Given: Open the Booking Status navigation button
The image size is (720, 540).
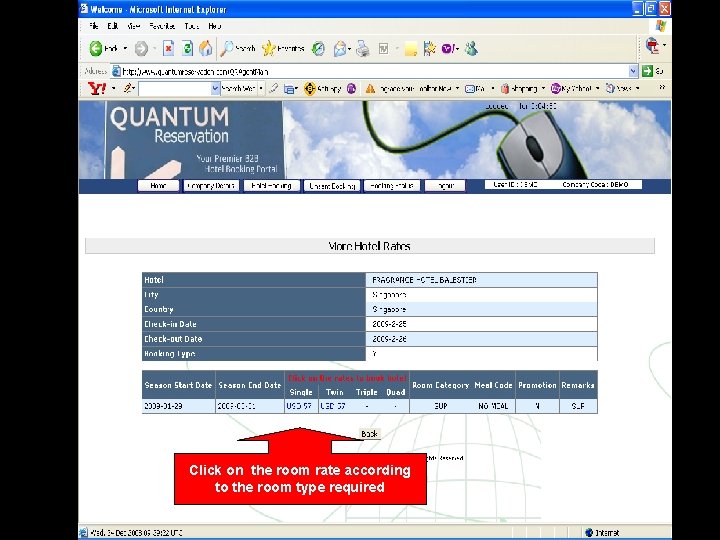Looking at the screenshot, I should [x=392, y=186].
